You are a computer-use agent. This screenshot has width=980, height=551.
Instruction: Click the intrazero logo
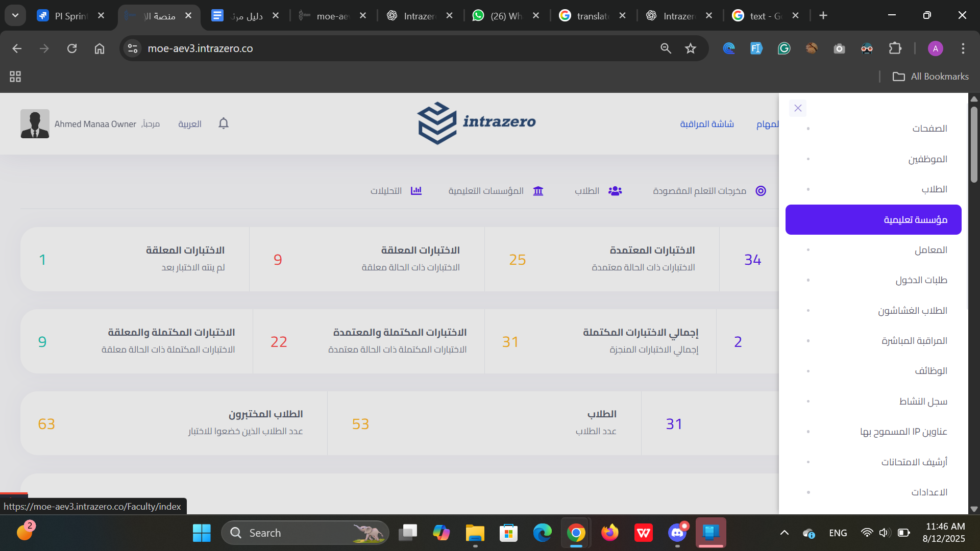[x=477, y=123]
